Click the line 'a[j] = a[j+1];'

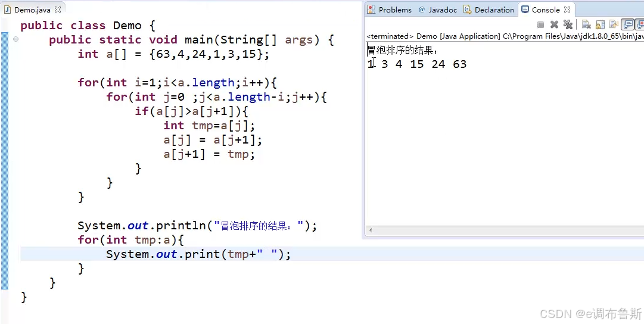pos(213,140)
